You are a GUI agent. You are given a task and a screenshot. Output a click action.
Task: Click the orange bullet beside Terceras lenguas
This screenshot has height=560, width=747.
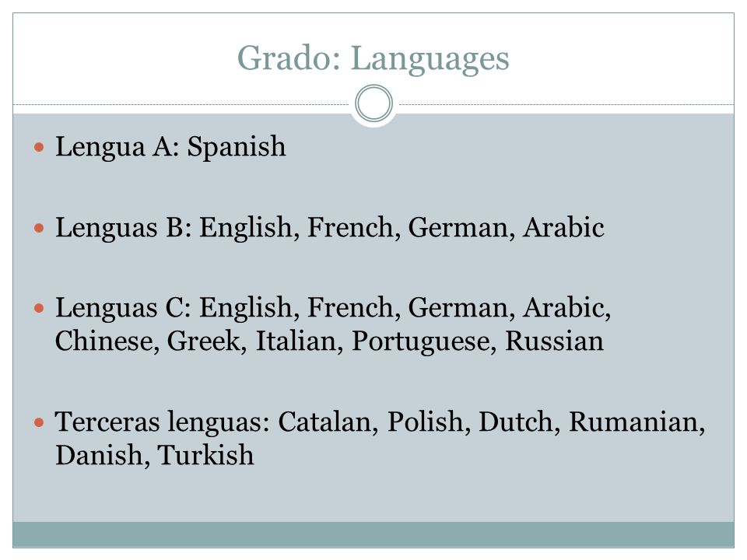click(x=39, y=422)
